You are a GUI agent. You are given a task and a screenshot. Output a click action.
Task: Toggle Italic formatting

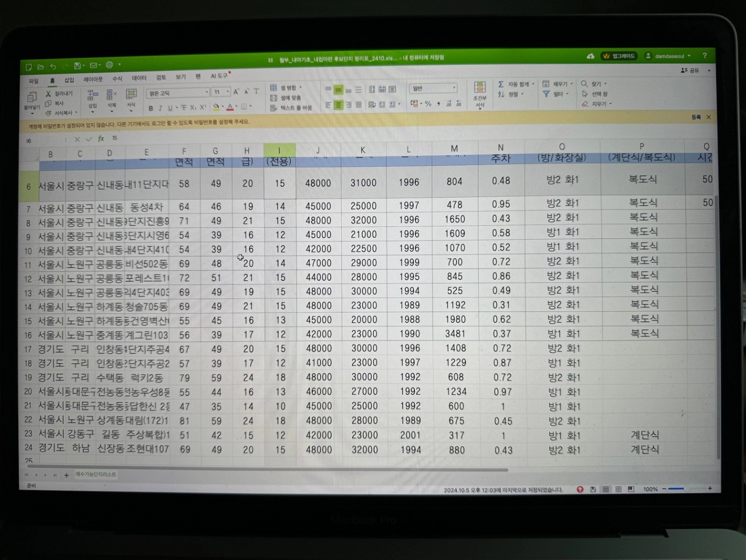click(160, 108)
